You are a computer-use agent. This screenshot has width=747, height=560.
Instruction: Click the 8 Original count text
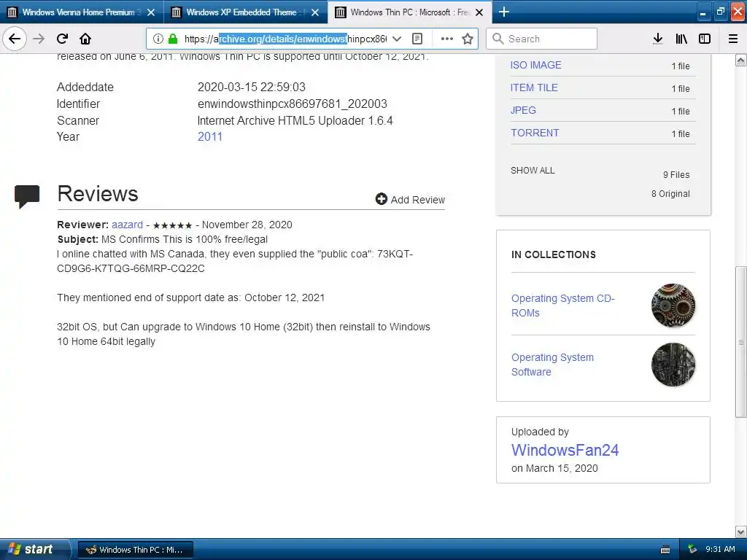tap(670, 194)
